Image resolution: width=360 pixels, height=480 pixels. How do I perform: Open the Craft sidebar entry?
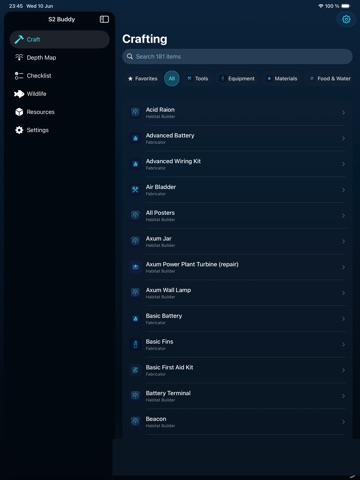[60, 39]
